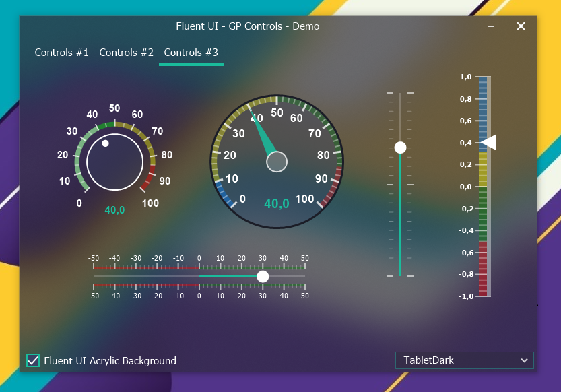The width and height of the screenshot is (561, 392).
Task: Open the Controls #2 tab
Action: [x=127, y=53]
